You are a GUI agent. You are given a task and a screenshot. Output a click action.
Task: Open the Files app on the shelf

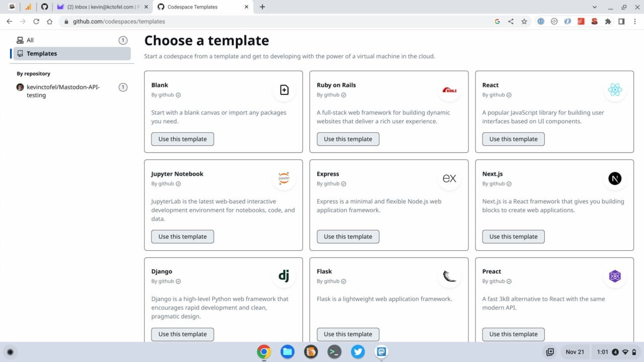coord(288,352)
